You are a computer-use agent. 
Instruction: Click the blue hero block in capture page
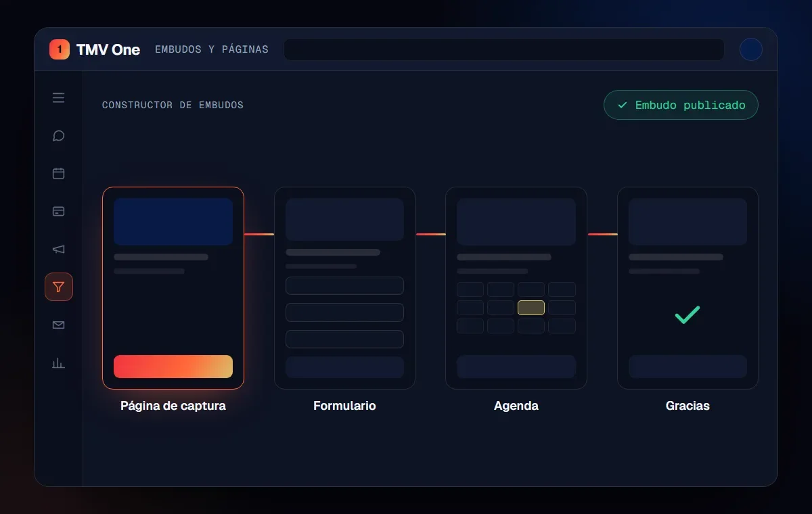tap(173, 222)
